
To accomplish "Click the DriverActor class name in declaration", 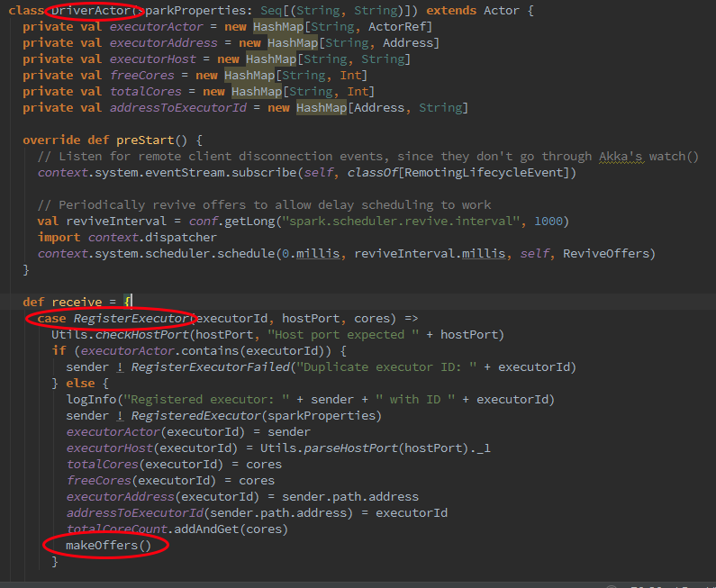I will (91, 11).
